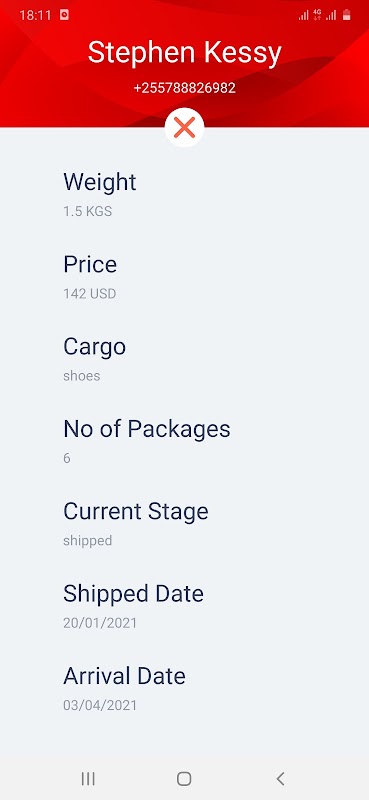Tap the Shipped Date 20/01/2021 value

click(x=100, y=623)
